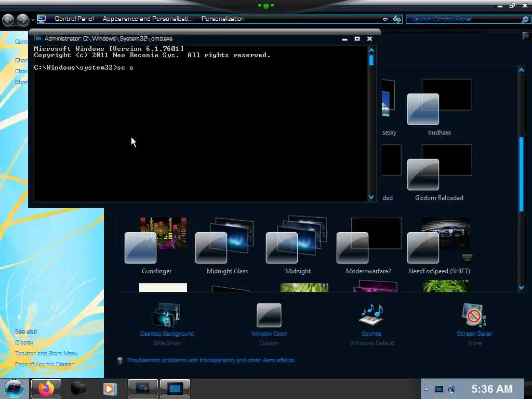This screenshot has width=532, height=399.
Task: Click the themes list scrollbar thumb
Action: (522, 175)
